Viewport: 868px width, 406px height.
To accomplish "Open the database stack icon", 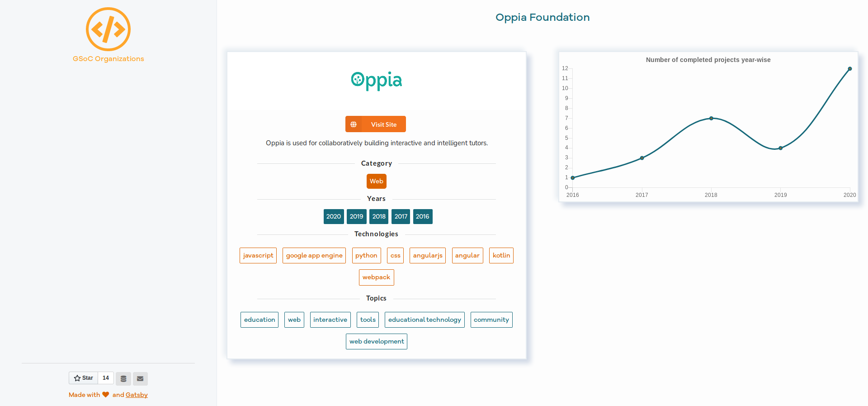I will (x=123, y=378).
